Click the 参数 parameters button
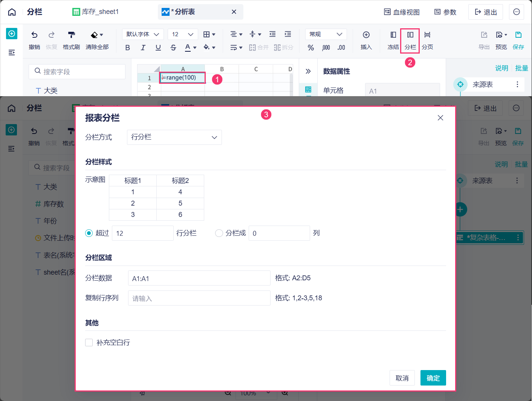The image size is (532, 401). point(445,12)
